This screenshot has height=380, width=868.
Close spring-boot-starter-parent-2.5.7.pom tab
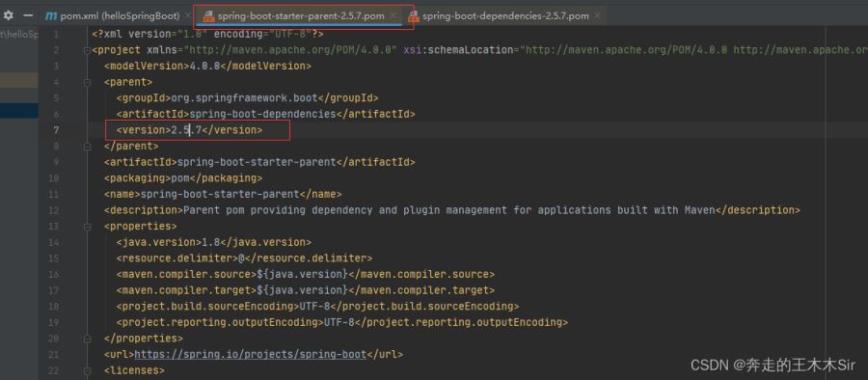pyautogui.click(x=393, y=16)
